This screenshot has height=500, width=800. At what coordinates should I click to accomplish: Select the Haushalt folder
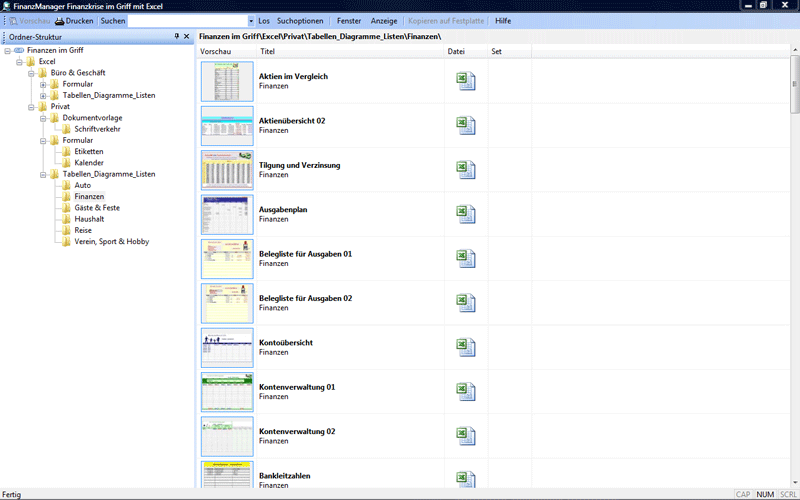[89, 219]
